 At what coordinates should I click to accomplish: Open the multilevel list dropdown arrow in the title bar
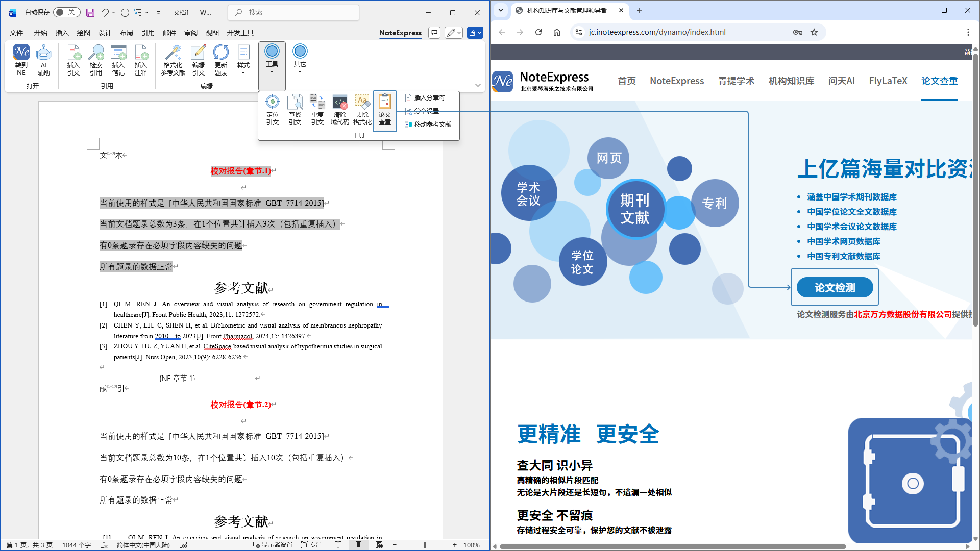point(146,12)
